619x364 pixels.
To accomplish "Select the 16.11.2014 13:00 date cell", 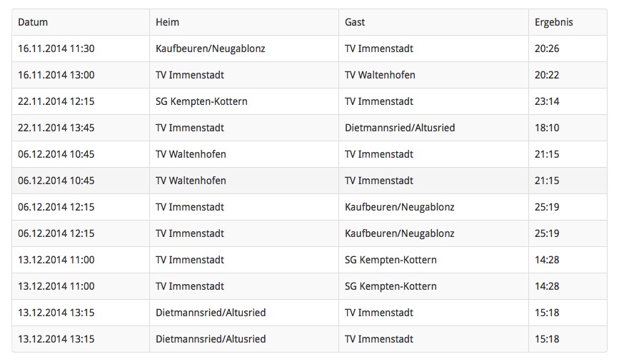I will 81,75.
